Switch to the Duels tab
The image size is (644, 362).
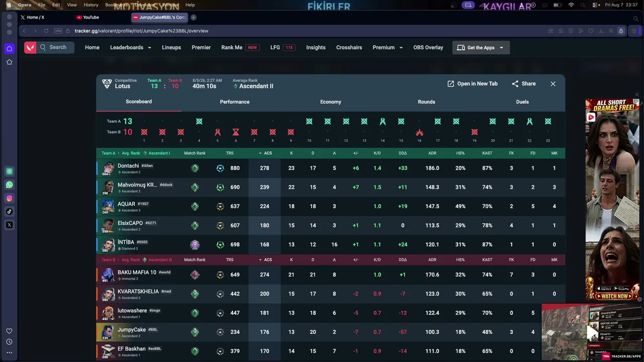pos(522,102)
